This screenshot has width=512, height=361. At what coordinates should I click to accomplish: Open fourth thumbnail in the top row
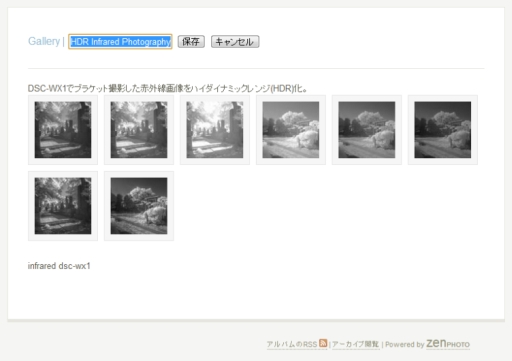click(x=291, y=130)
